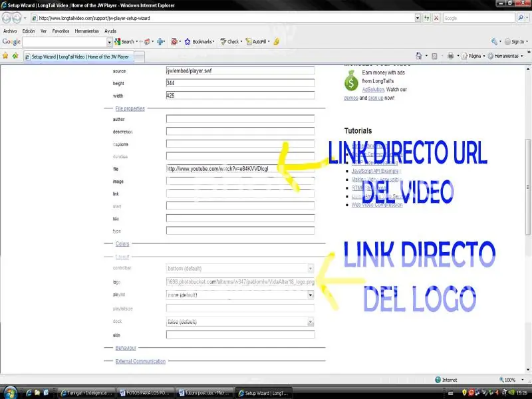
Task: Click the highlighter pen icon in Google toolbar
Action: (276, 42)
